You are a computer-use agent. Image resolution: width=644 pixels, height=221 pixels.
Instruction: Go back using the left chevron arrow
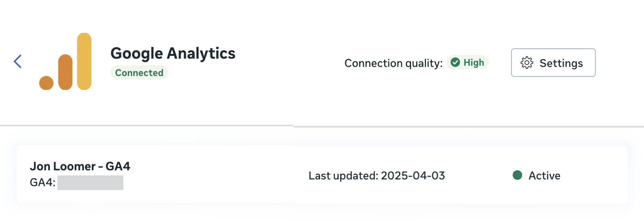tap(17, 61)
